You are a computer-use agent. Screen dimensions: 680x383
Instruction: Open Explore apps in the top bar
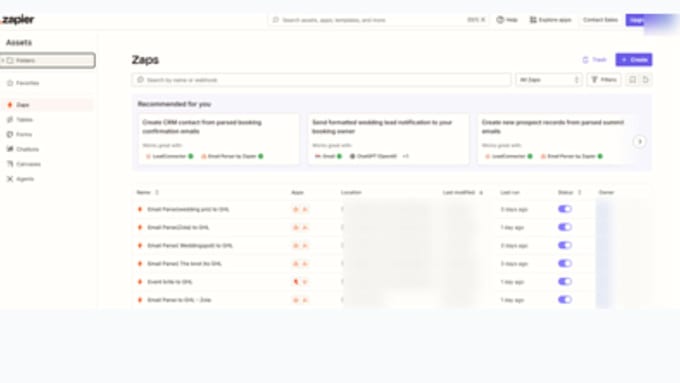coord(550,20)
